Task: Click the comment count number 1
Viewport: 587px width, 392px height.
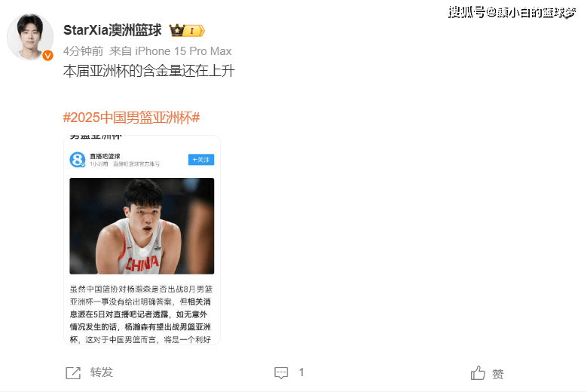Action: 301,372
